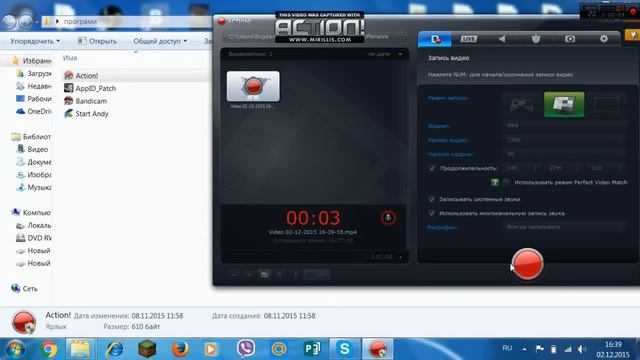
Task: Click the big red record button
Action: [527, 264]
